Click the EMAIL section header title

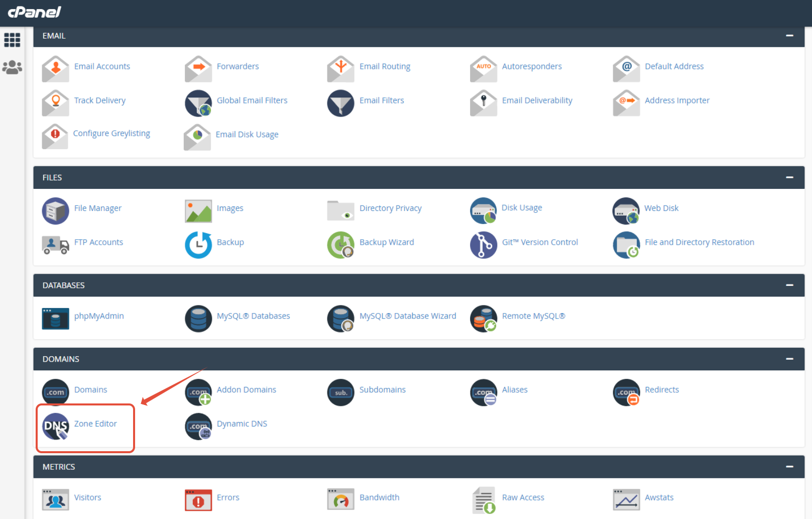[54, 36]
